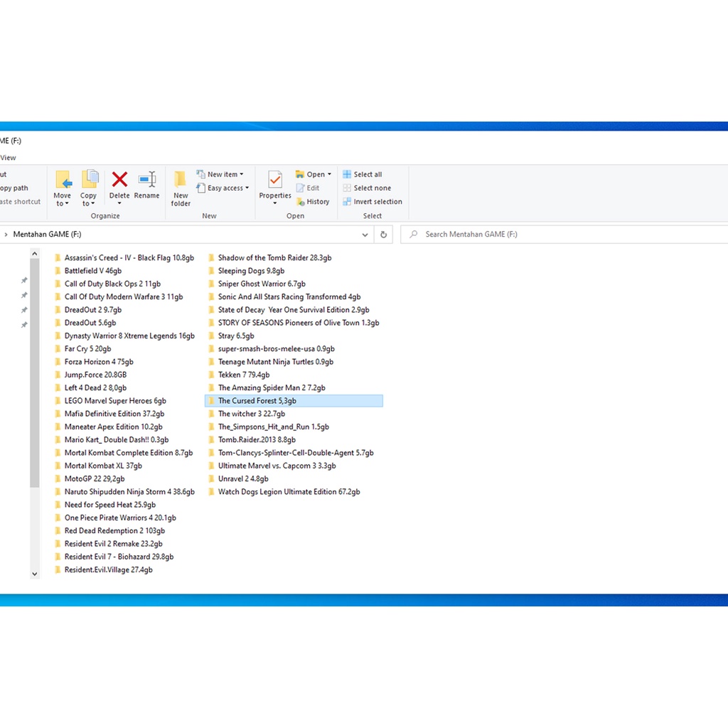Select Naruto Shipudden Ninja Storm 4 folder
This screenshot has height=728, width=728.
125,492
